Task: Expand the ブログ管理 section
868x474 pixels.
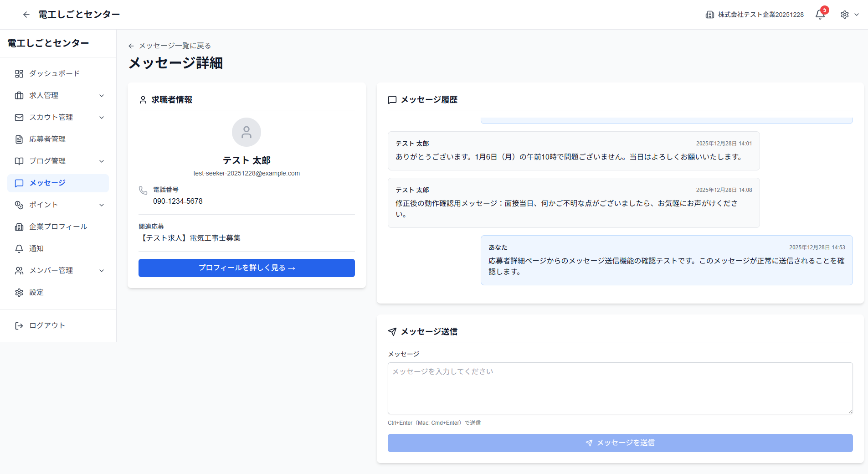Action: [x=102, y=161]
